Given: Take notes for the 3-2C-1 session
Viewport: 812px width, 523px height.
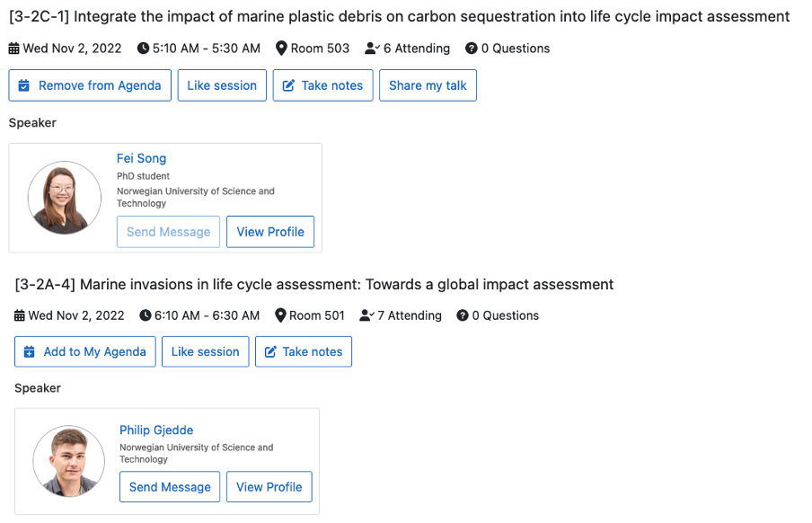Looking at the screenshot, I should [x=323, y=85].
